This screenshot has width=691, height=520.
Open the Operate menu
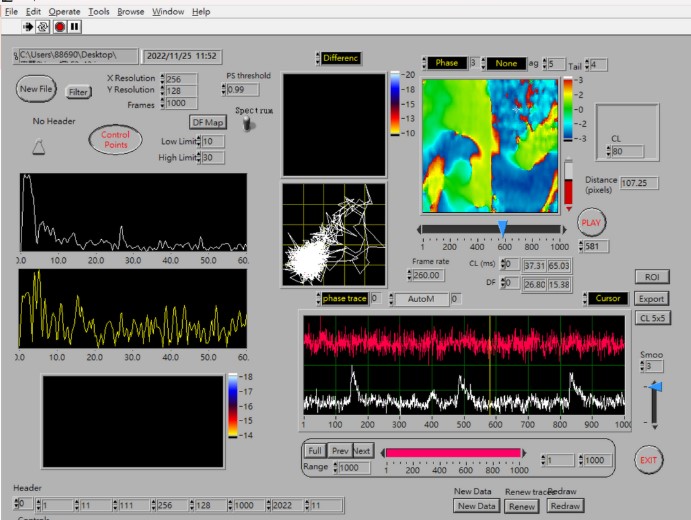64,12
